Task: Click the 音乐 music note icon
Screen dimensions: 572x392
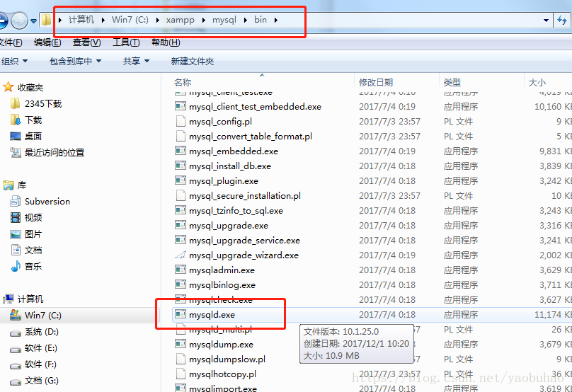Action: point(16,267)
